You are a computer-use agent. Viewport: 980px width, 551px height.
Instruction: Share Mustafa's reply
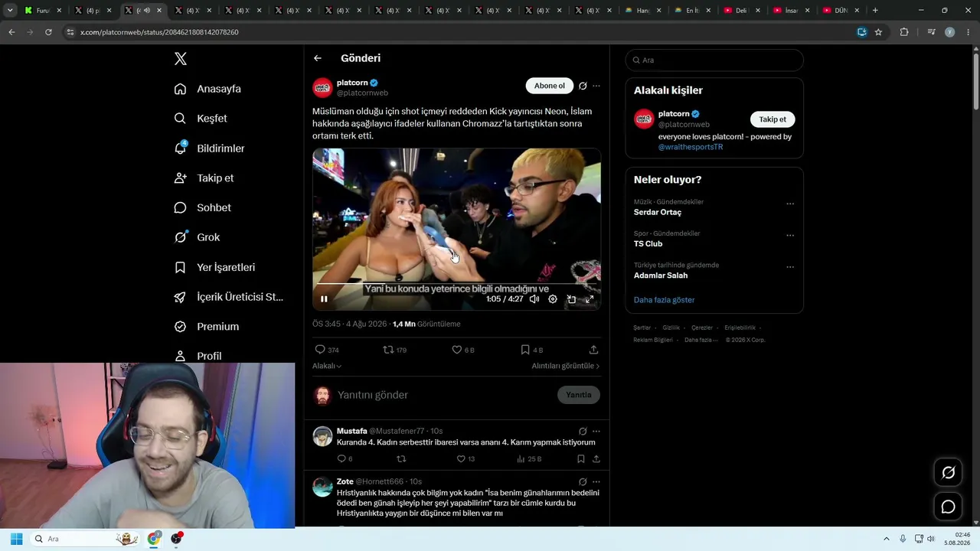tap(596, 459)
